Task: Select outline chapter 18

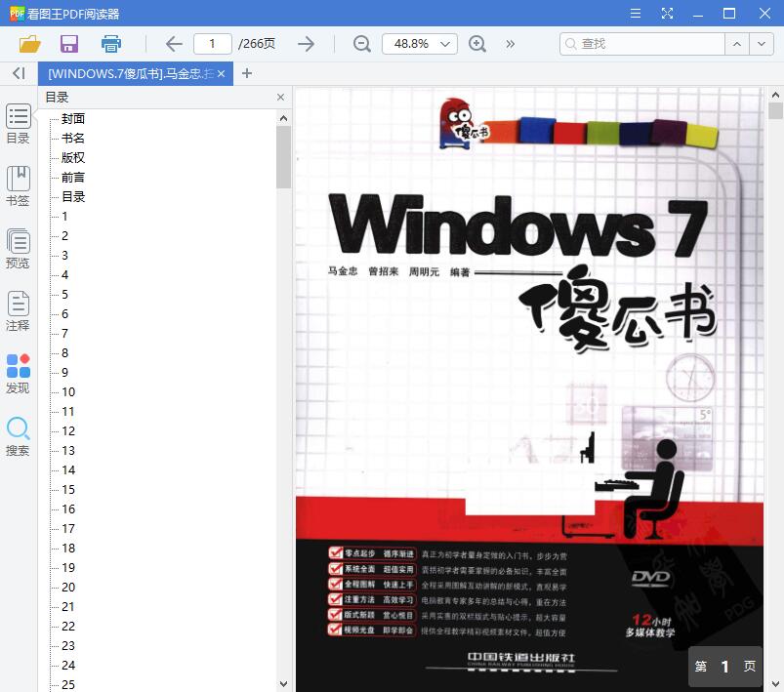Action: pos(68,548)
